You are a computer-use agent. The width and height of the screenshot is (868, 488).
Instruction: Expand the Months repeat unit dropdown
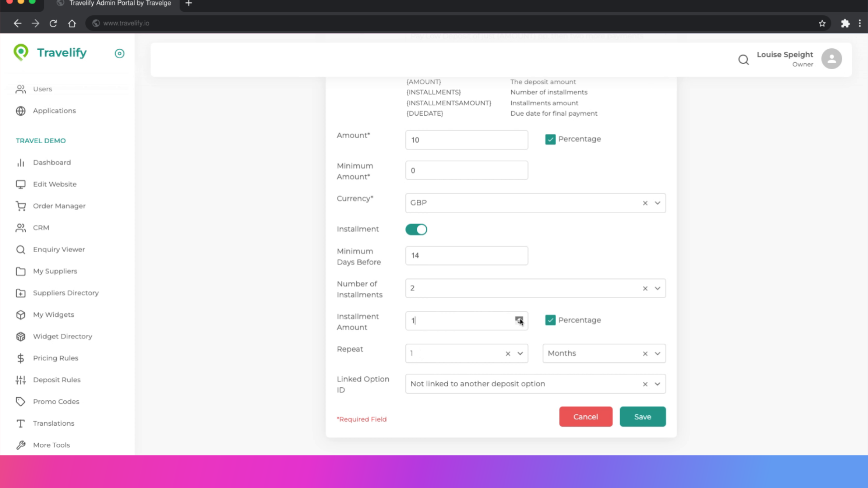[657, 354]
